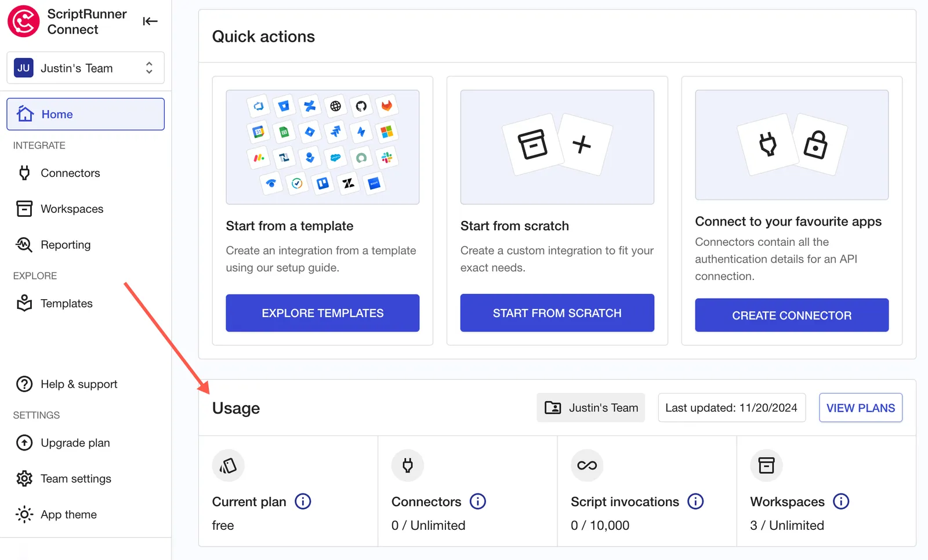Screen dimensions: 928x560
Task: Click the Reporting magnifier chart icon
Action: point(24,245)
